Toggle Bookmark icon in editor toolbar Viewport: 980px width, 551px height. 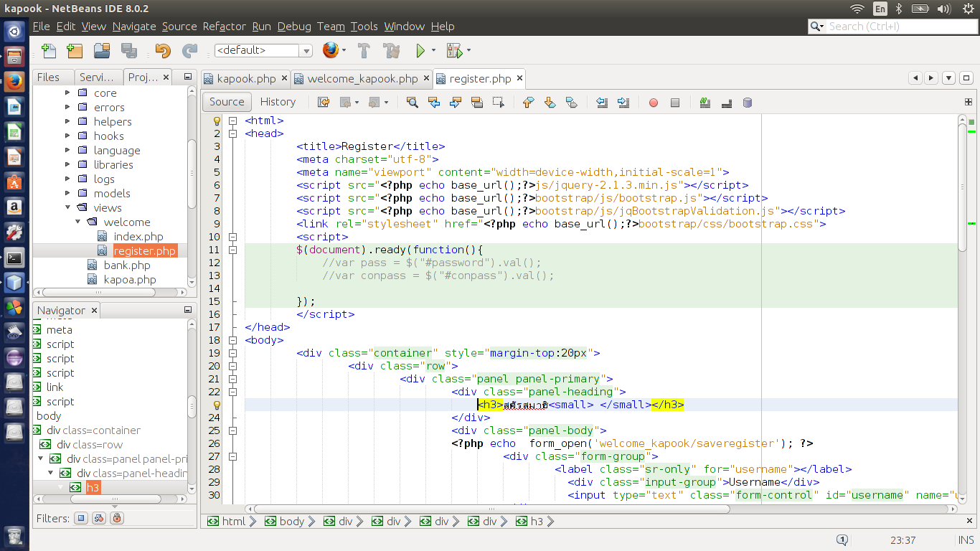point(571,103)
